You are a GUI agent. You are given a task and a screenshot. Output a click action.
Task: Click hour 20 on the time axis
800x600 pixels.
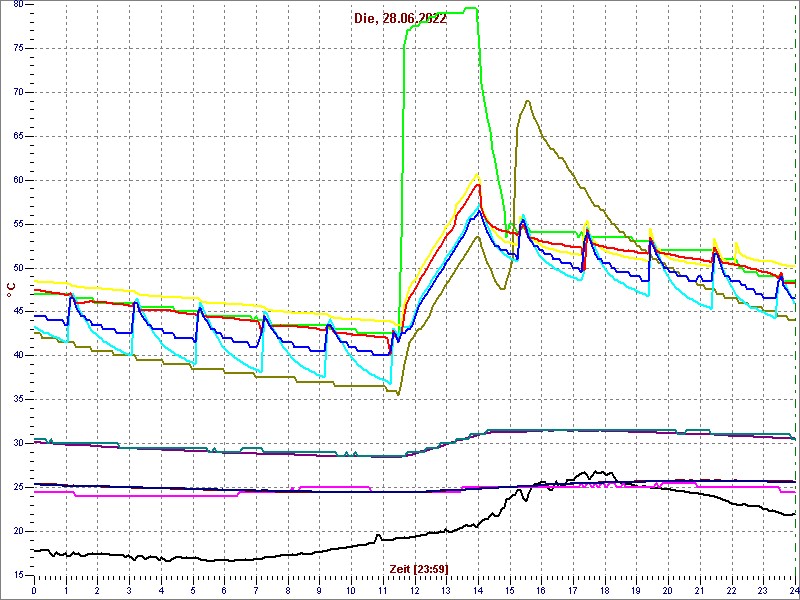pos(668,590)
